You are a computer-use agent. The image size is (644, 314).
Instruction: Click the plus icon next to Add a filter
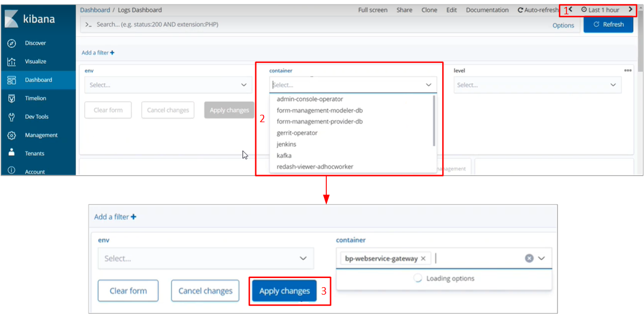click(x=113, y=53)
